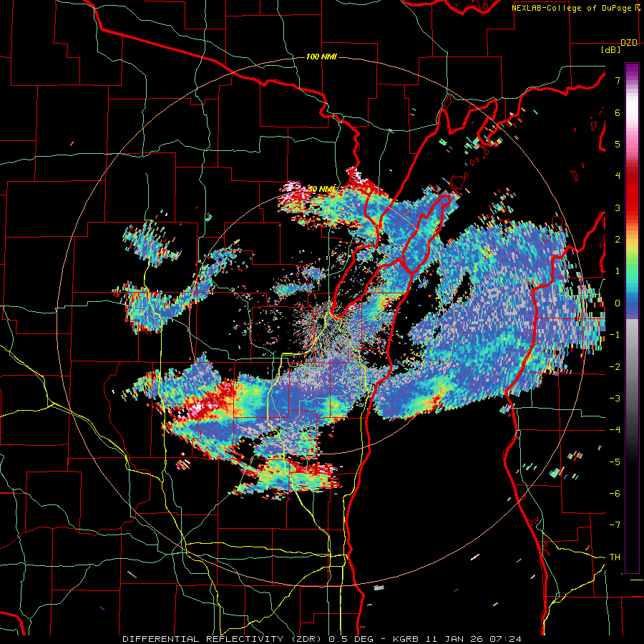Click the scale label "-2"

(615, 366)
